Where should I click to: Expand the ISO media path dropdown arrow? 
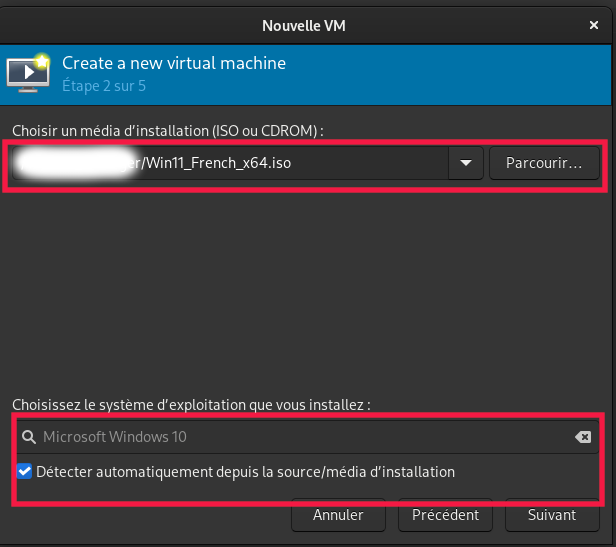tap(465, 162)
